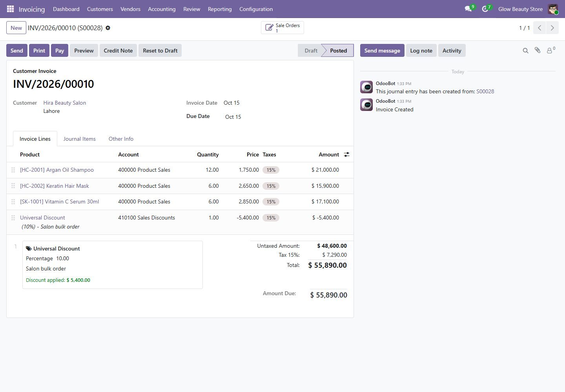Open the Accounting menu
Viewport: 565px width, 392px height.
tap(162, 9)
